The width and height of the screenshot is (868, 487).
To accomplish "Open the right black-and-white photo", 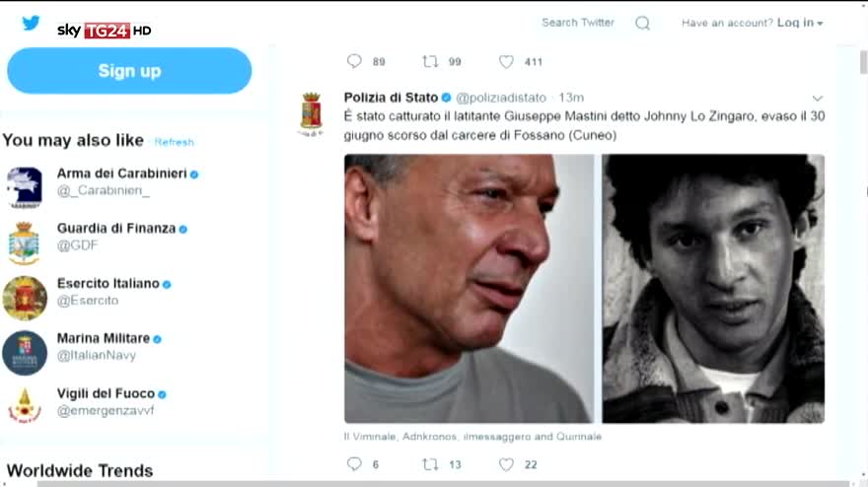I will (713, 288).
